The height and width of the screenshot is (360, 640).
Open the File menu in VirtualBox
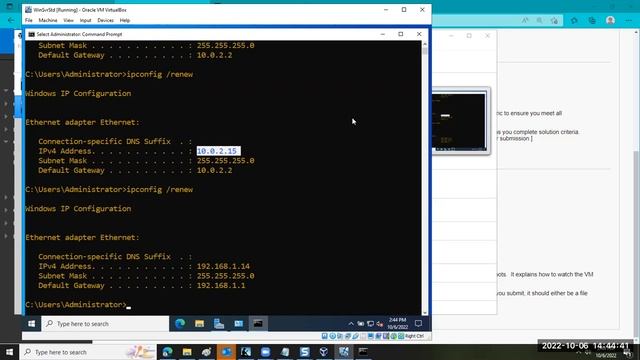tap(29, 20)
